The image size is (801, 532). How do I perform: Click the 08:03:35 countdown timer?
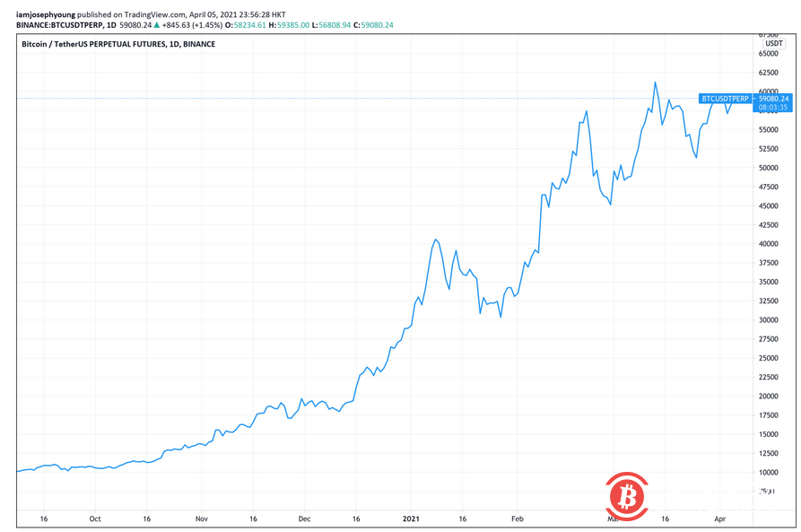click(773, 108)
